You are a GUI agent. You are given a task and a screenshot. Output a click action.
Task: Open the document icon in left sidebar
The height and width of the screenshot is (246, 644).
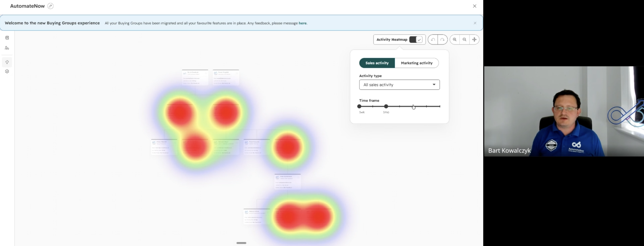[x=7, y=38]
